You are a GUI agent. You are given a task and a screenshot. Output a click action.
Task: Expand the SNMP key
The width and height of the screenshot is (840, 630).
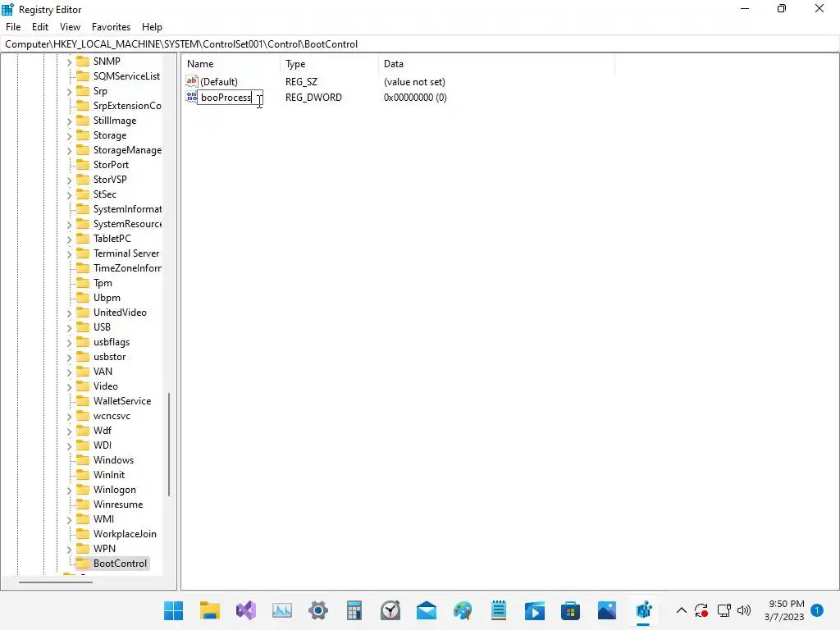coord(69,62)
